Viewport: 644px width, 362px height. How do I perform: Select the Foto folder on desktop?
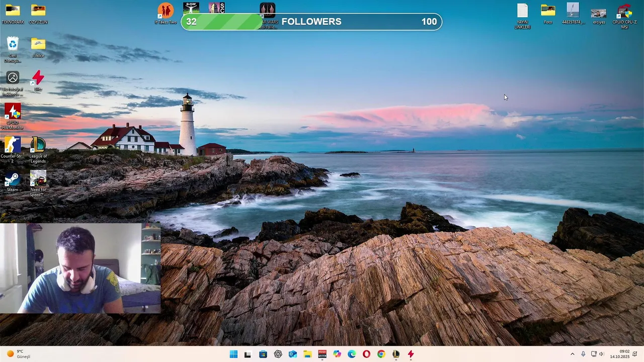point(548,14)
